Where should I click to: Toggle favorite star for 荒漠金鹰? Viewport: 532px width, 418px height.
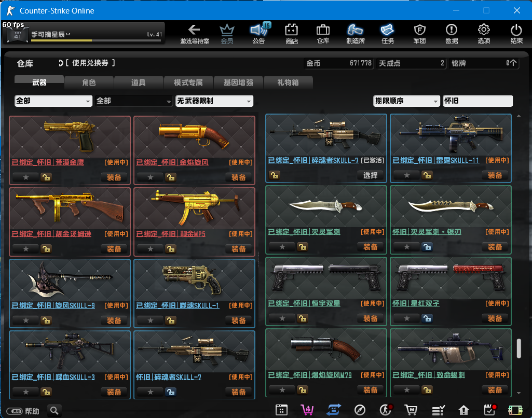(x=26, y=177)
